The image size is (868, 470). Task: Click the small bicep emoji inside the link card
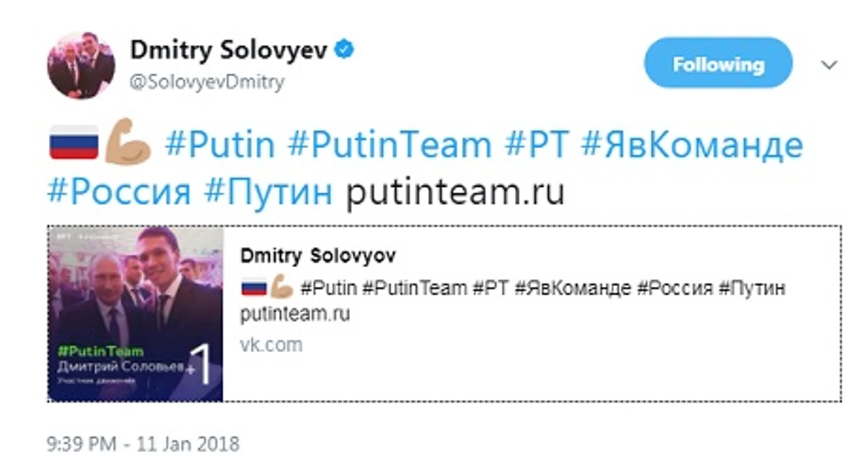click(281, 288)
